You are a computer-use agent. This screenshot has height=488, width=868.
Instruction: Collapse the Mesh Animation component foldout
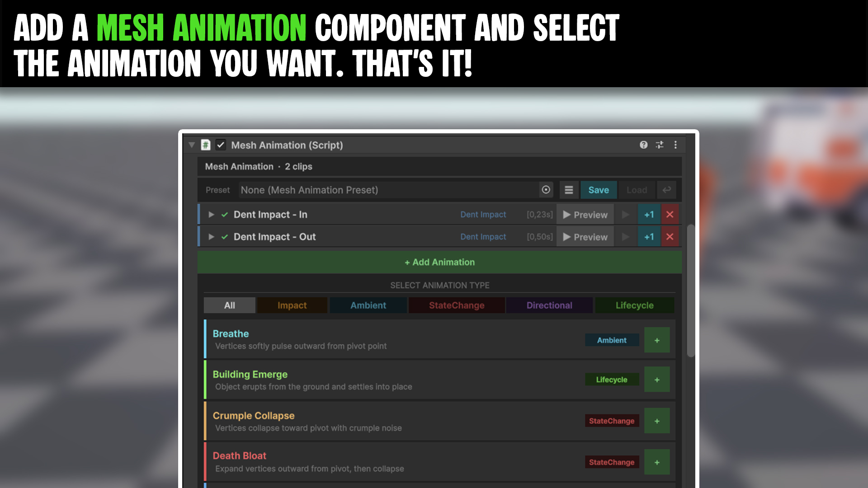192,145
